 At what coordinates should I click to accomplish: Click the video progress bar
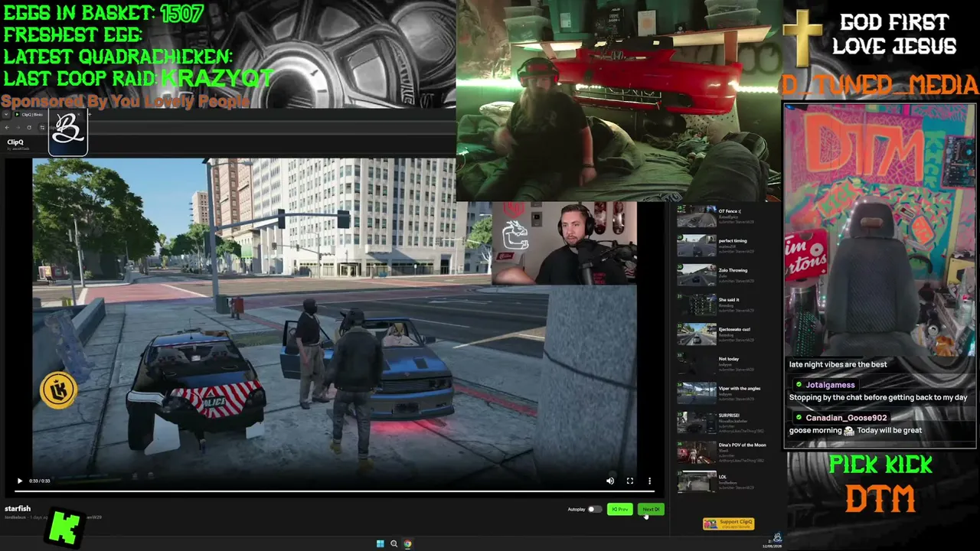[335, 491]
